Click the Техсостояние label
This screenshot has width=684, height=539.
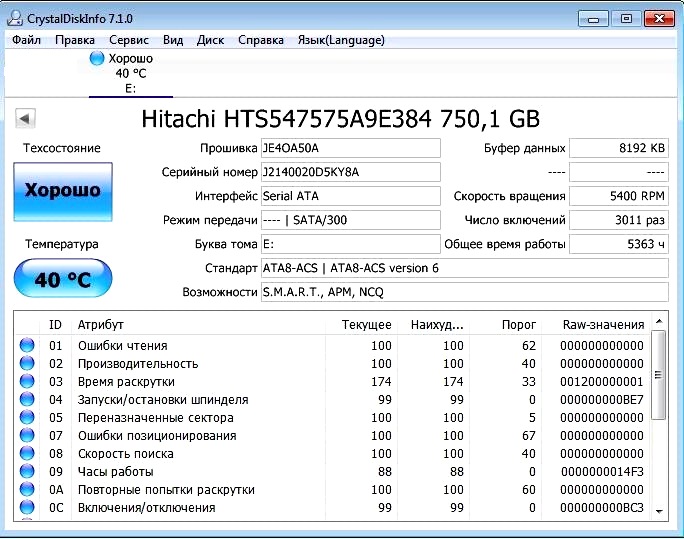62,148
